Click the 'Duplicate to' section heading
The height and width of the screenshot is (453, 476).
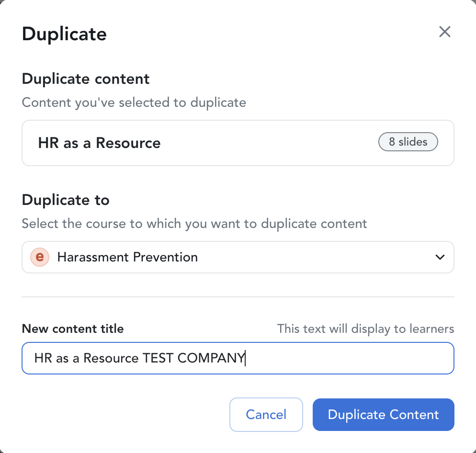[66, 200]
